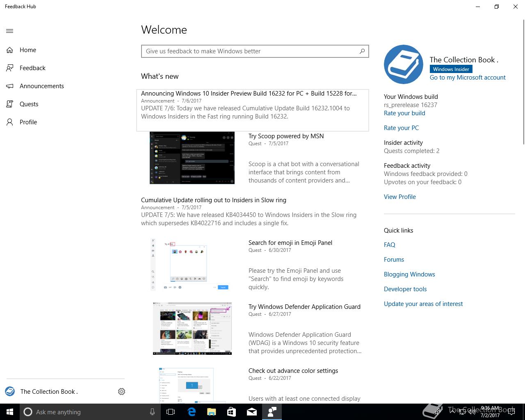This screenshot has width=525, height=420.
Task: Click the advance color settings thumbnail
Action: click(192, 385)
